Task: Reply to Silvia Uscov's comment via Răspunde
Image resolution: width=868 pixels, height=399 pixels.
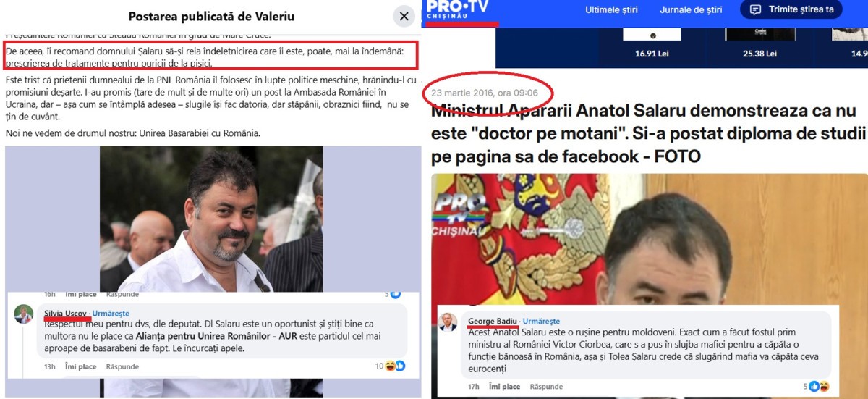Action: [x=122, y=366]
